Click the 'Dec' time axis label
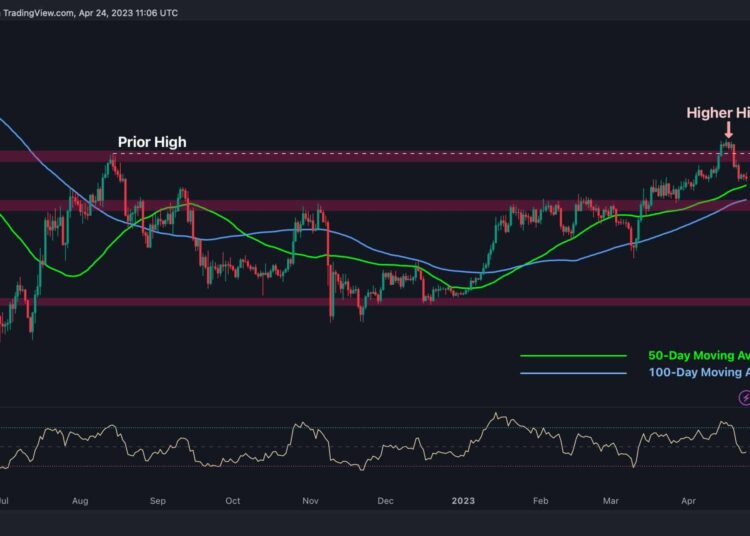The image size is (750, 536). pyautogui.click(x=385, y=501)
